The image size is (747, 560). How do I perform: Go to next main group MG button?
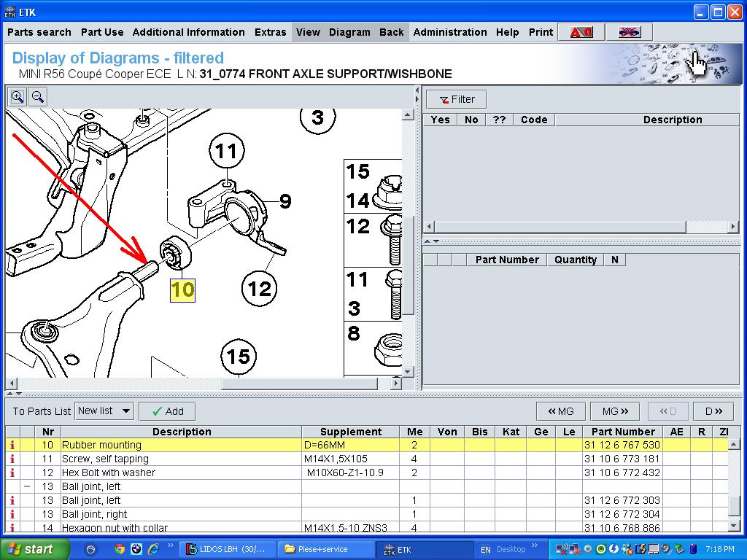click(610, 411)
